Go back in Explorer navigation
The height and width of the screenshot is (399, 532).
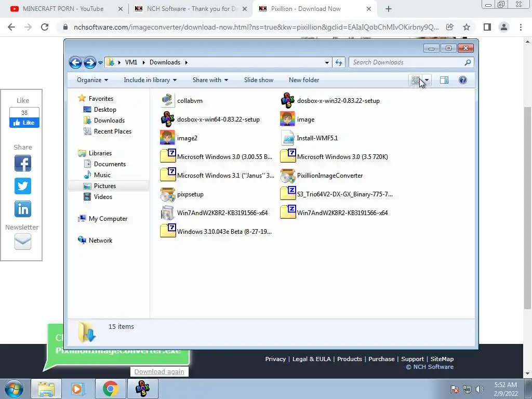[75, 62]
